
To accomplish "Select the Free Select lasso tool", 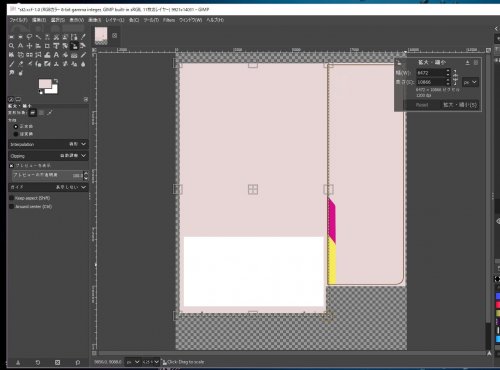I will pyautogui.click(x=29, y=37).
